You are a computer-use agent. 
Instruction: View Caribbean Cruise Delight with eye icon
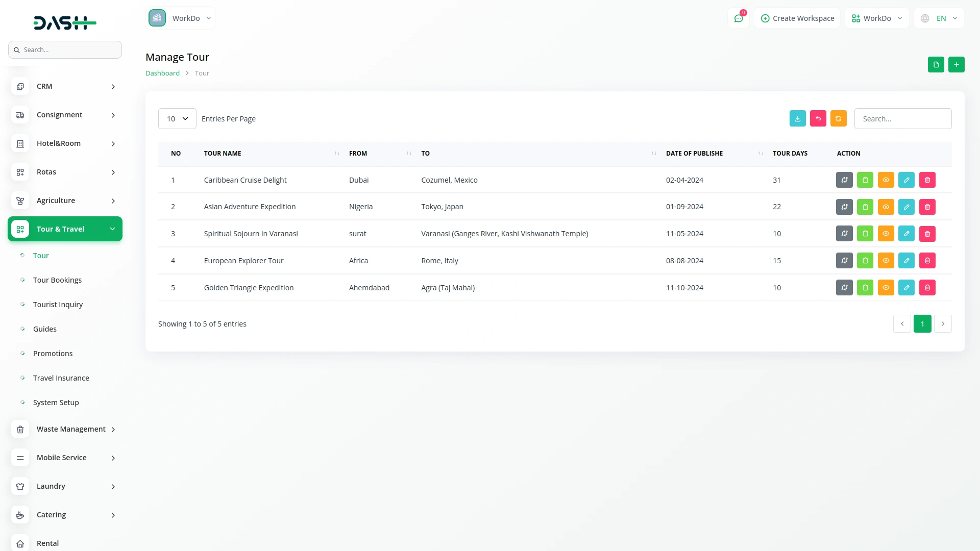click(886, 180)
